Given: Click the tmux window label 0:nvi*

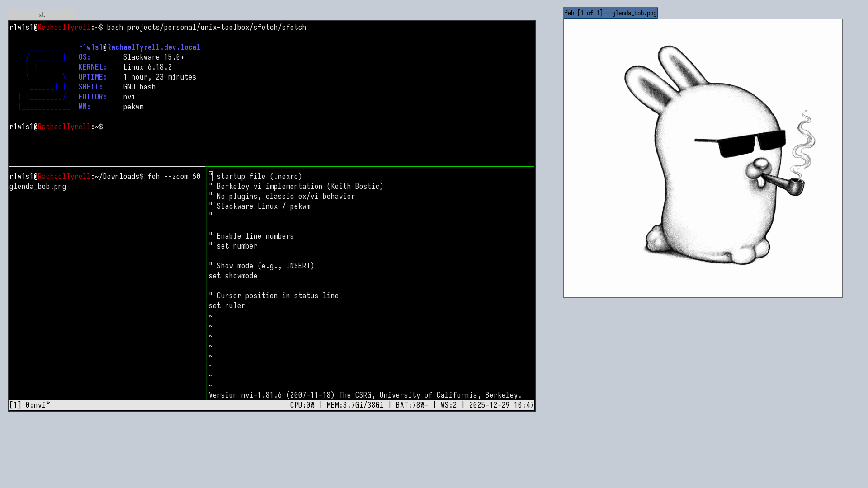Looking at the screenshot, I should pyautogui.click(x=38, y=405).
